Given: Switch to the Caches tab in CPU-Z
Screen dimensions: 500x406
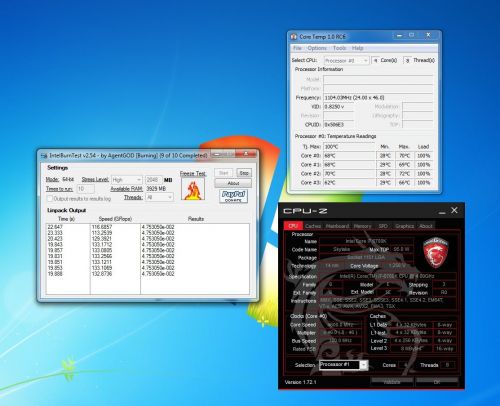Looking at the screenshot, I should coord(313,226).
